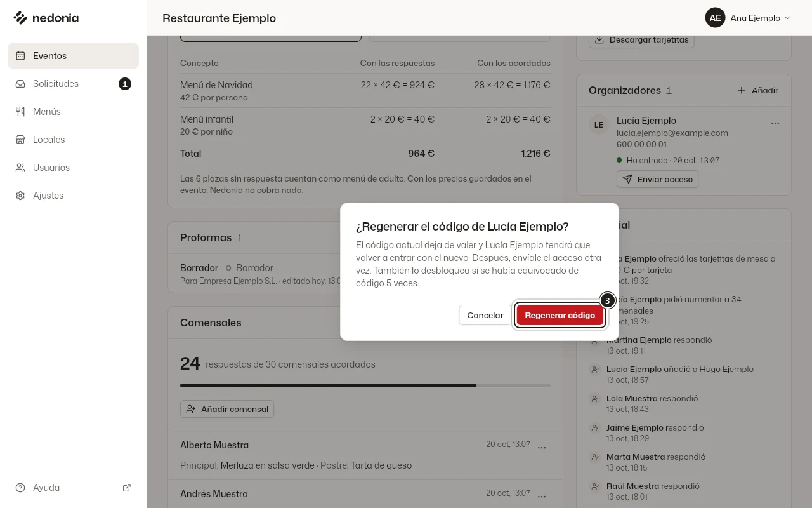Open Solicitudes in the sidebar
Screen dimensions: 812x508
pyautogui.click(x=73, y=84)
